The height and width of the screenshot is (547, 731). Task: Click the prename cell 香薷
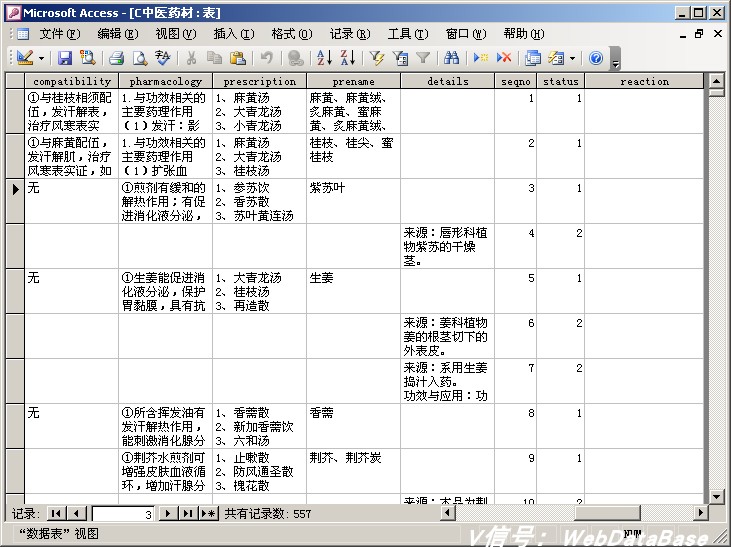click(353, 426)
